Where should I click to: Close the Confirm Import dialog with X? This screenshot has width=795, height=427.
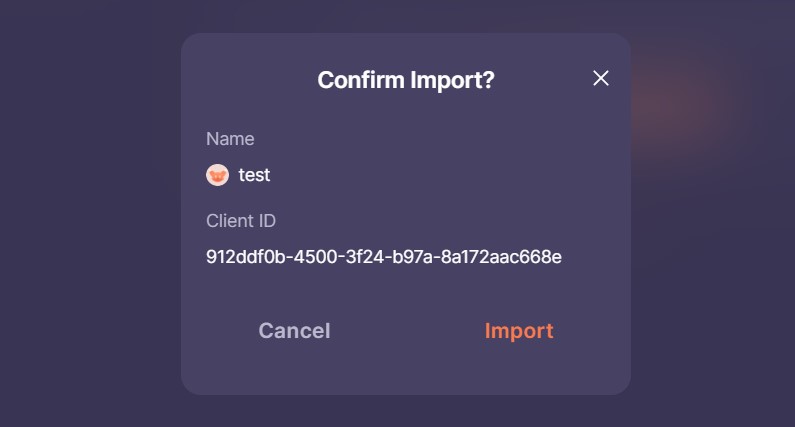click(x=601, y=79)
